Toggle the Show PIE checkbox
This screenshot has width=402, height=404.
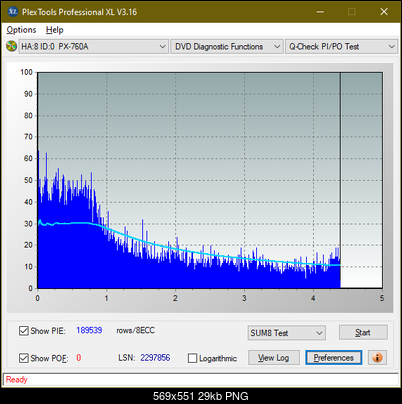[x=24, y=331]
